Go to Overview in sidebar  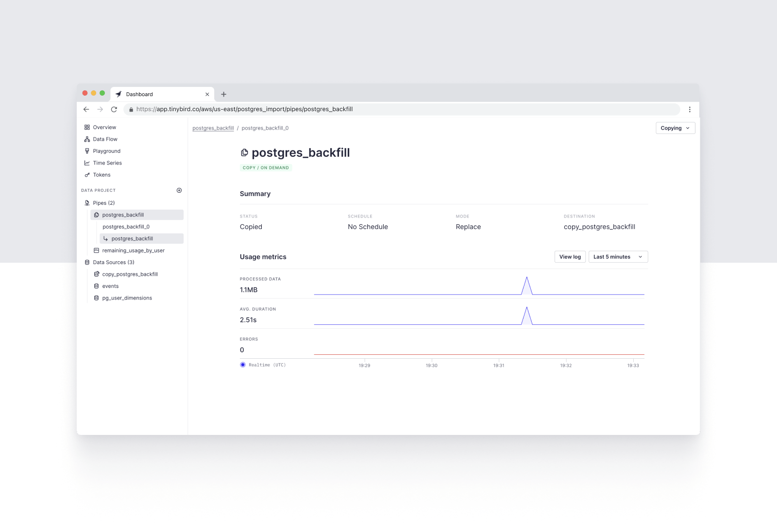104,127
